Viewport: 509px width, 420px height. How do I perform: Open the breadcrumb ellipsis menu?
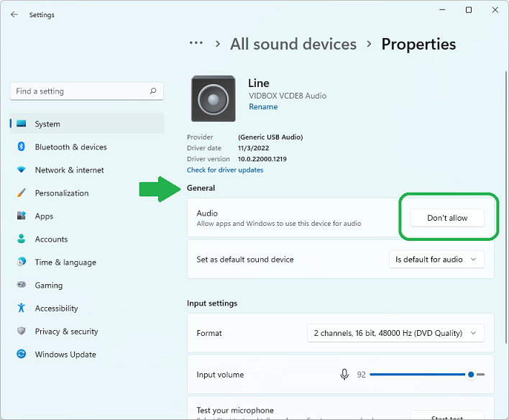[x=196, y=44]
